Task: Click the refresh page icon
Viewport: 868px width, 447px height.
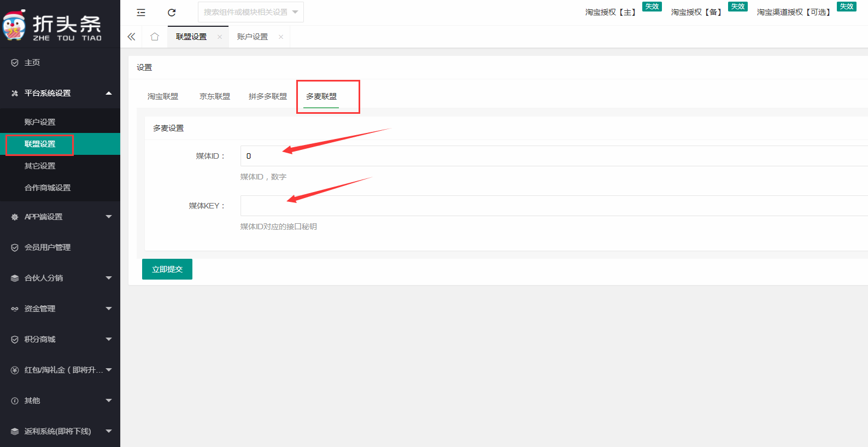Action: click(x=172, y=12)
